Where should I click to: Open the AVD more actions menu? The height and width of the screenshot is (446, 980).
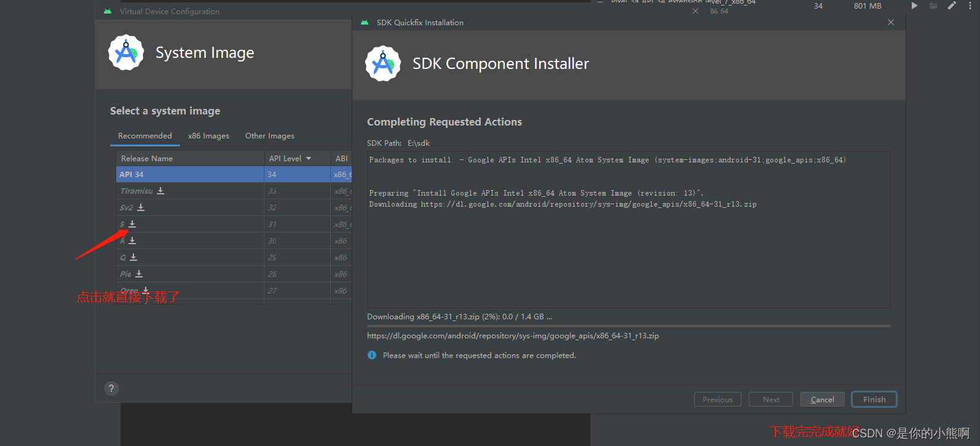click(970, 6)
